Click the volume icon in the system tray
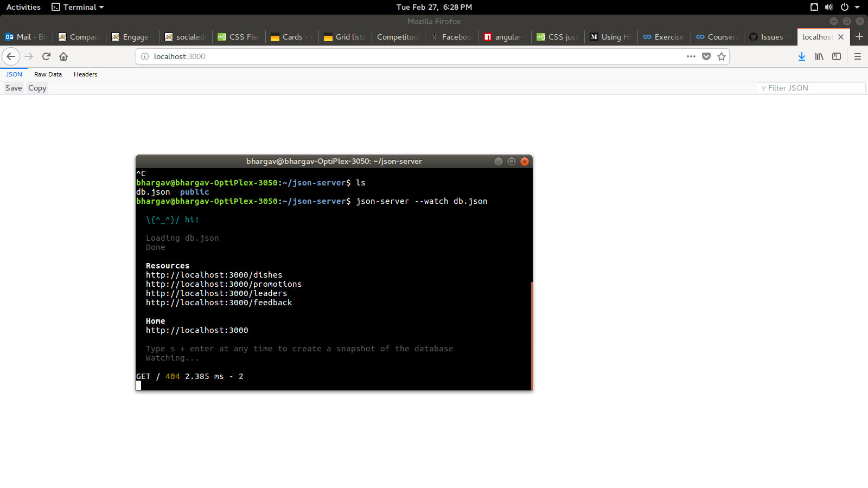This screenshot has height=488, width=868. coord(828,7)
